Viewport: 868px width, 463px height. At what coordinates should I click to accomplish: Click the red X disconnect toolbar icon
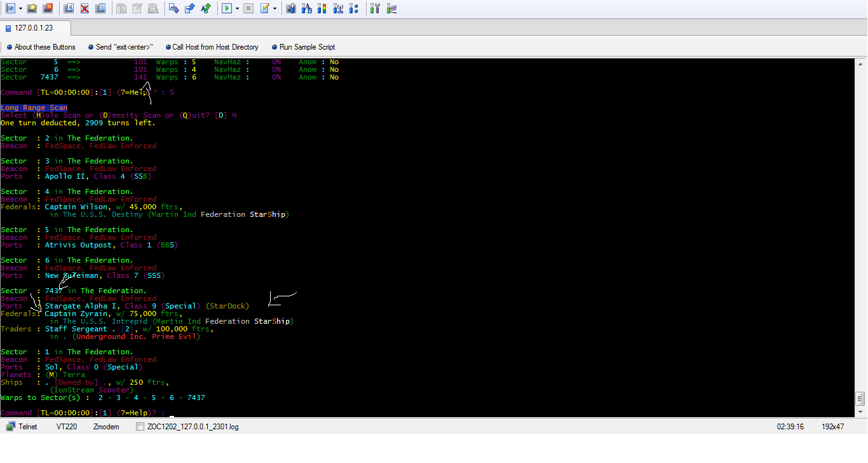[84, 8]
